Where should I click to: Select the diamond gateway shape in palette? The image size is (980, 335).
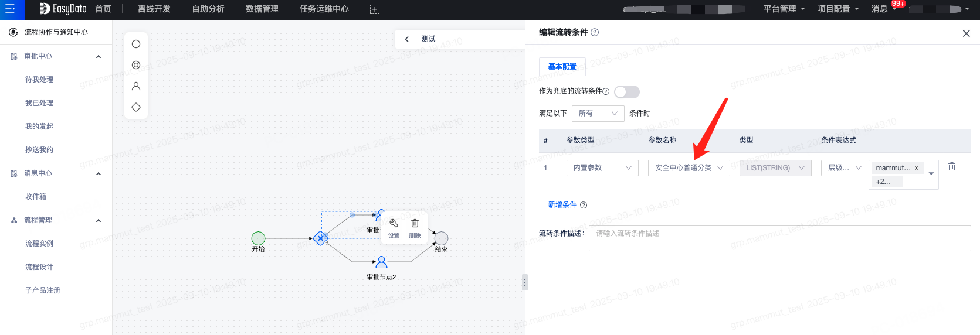pos(136,107)
